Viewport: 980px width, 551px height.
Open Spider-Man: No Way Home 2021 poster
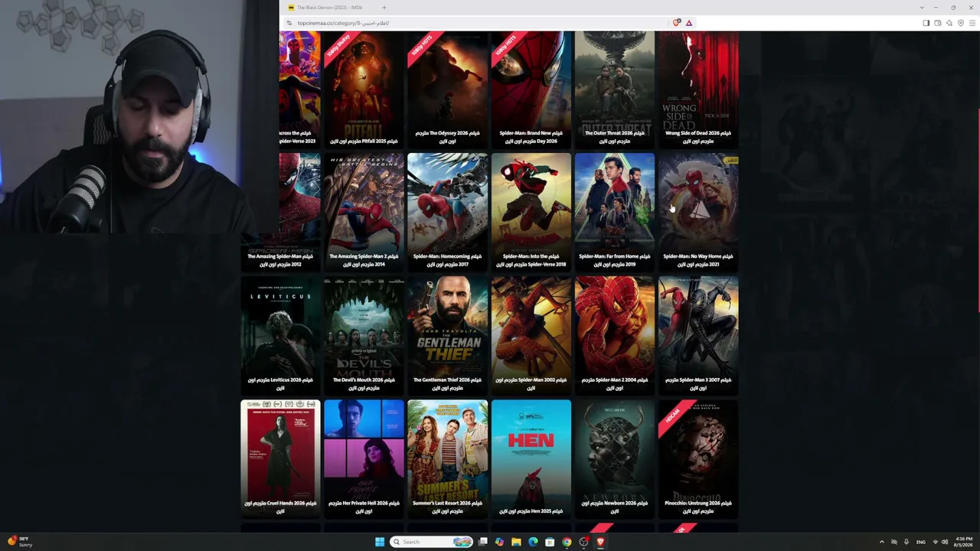pos(698,211)
